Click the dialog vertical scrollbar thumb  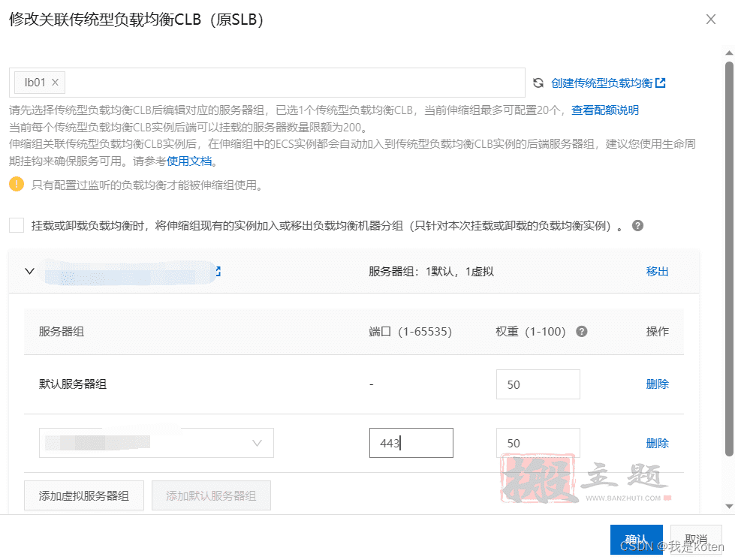(x=729, y=259)
